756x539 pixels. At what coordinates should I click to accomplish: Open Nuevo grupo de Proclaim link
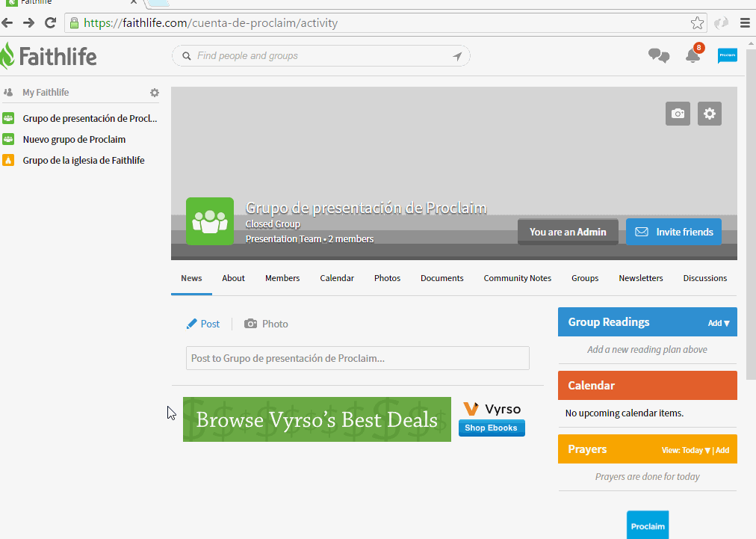(x=74, y=140)
